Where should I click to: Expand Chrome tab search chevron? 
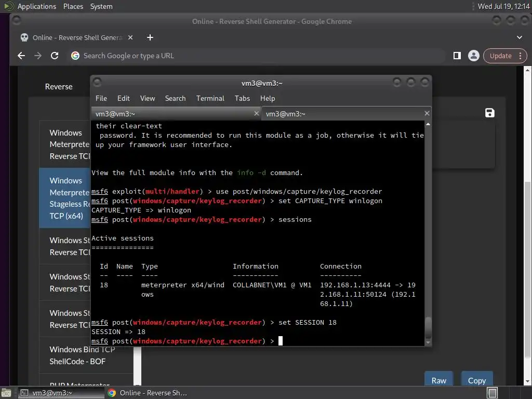520,37
